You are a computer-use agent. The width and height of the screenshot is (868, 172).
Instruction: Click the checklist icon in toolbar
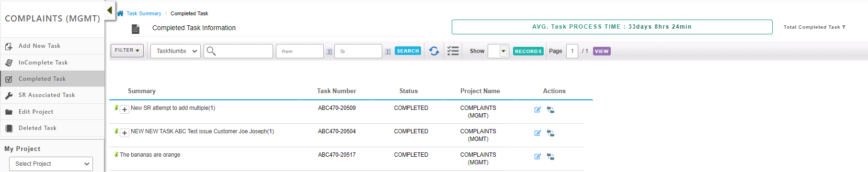tap(453, 51)
